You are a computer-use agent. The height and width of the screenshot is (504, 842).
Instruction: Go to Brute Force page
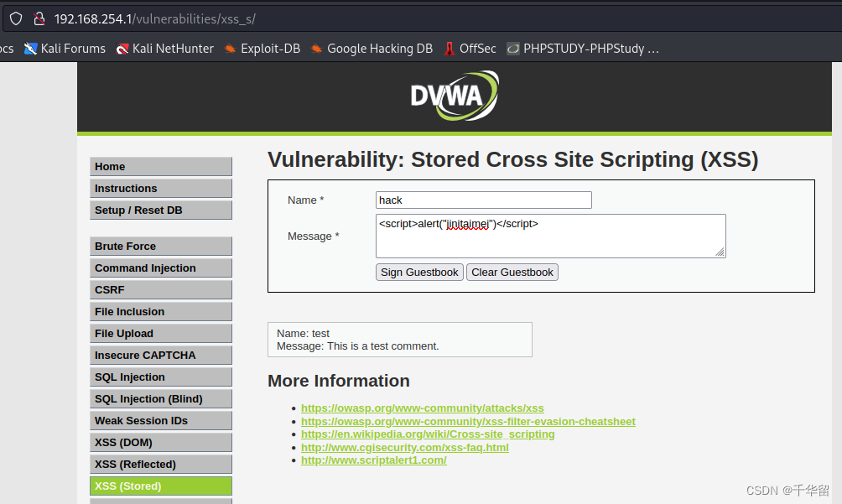click(161, 247)
